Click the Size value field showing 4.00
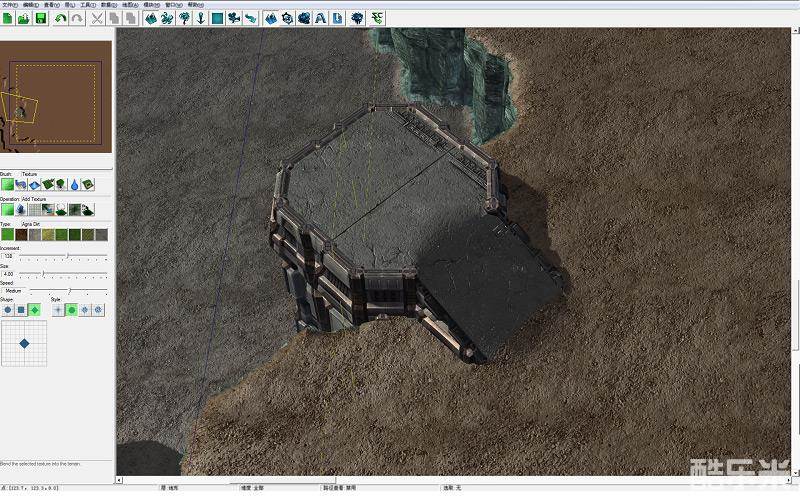The image size is (800, 500). tap(9, 273)
